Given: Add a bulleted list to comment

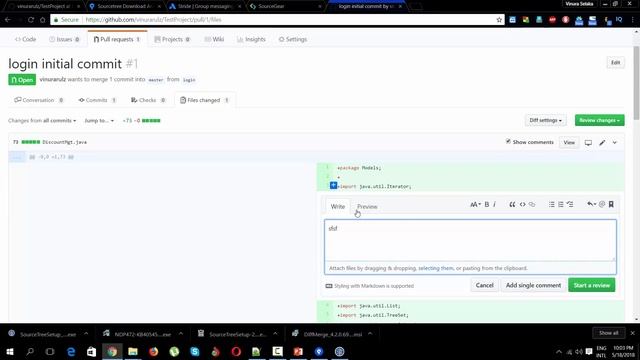Looking at the screenshot, I should click(x=551, y=204).
